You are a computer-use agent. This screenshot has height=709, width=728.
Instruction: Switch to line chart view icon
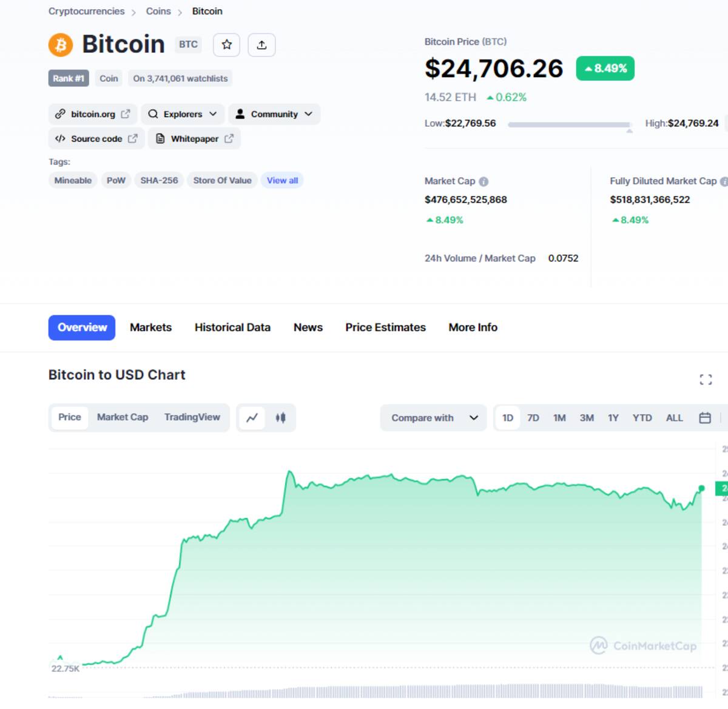[x=252, y=418]
